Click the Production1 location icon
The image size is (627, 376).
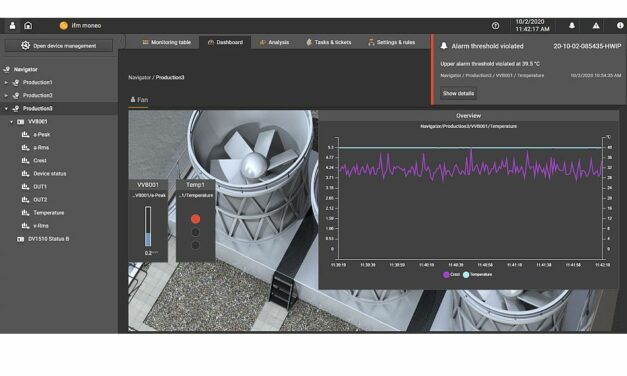[x=16, y=83]
